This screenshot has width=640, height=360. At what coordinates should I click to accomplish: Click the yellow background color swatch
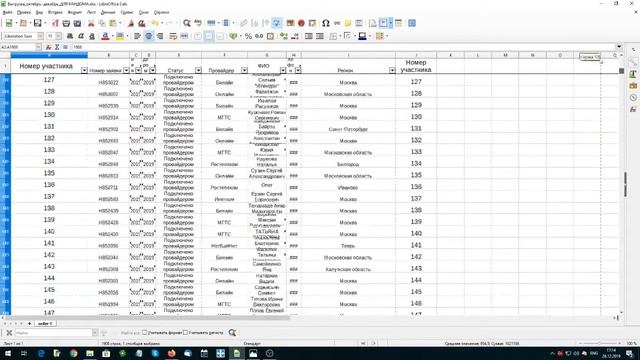pyautogui.click(x=120, y=36)
